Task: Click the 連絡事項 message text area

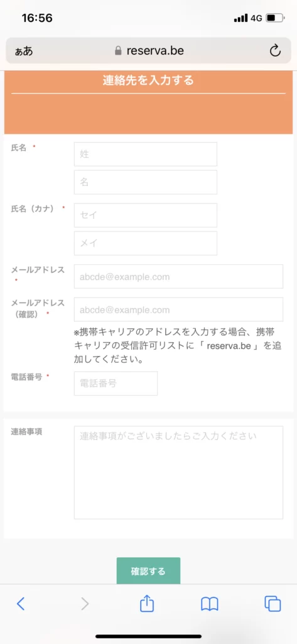Action: point(178,472)
